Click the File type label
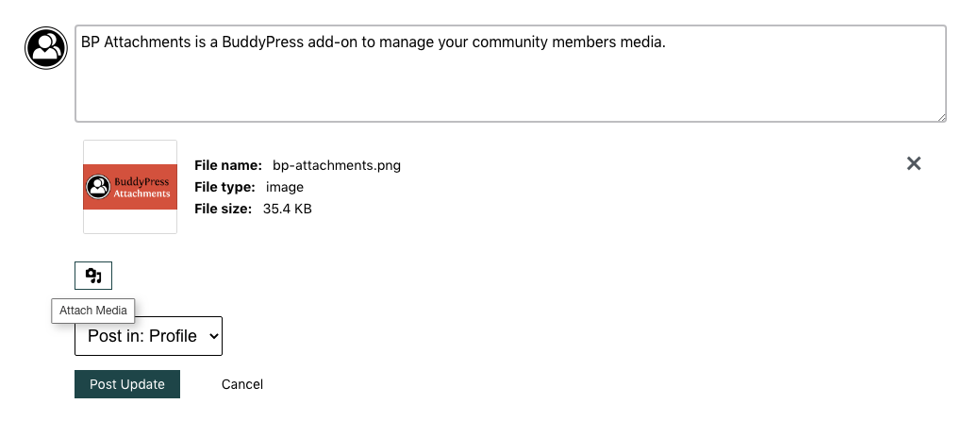 pos(225,187)
